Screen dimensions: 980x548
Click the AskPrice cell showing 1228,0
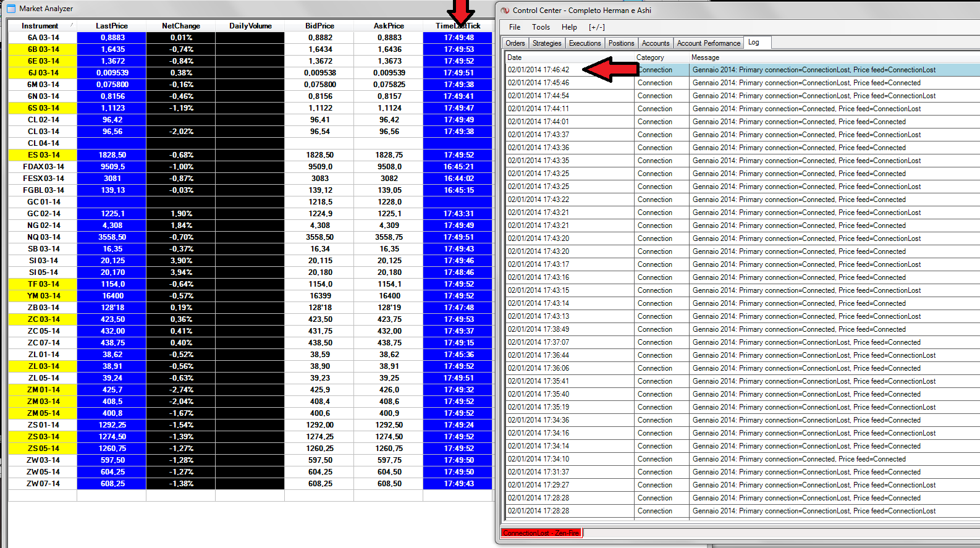[389, 202]
